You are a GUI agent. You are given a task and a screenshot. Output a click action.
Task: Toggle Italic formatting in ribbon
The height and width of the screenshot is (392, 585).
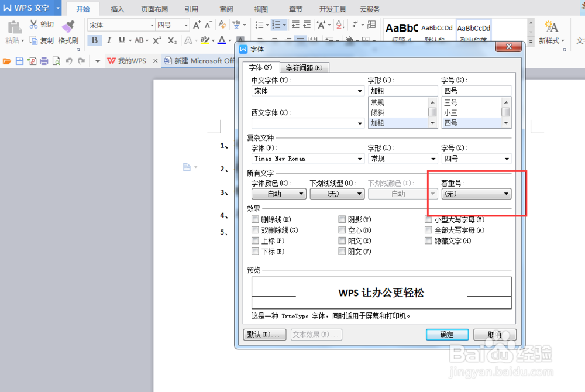[109, 40]
